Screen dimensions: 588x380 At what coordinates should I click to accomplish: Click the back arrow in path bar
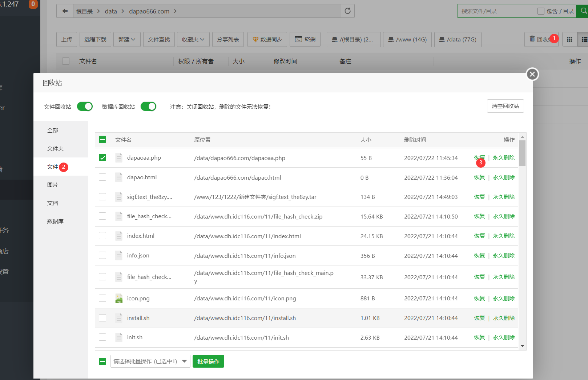pos(65,11)
